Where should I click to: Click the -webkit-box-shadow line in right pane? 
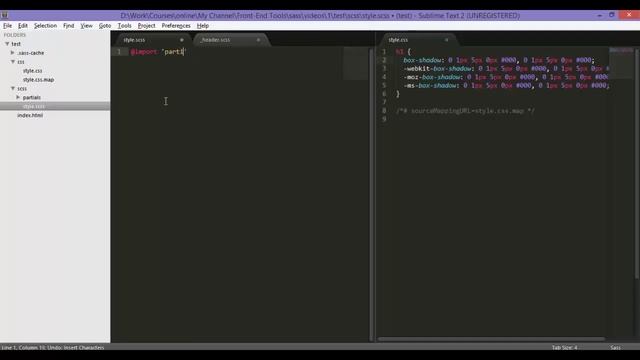click(506, 69)
